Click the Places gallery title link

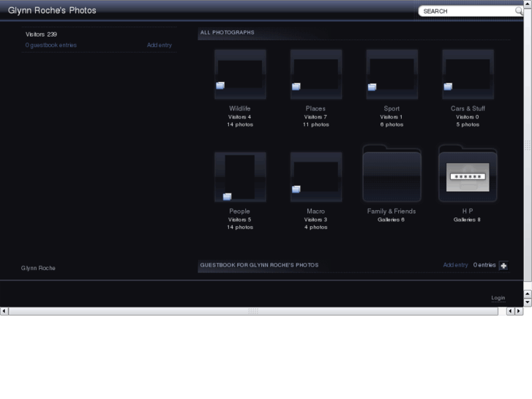point(315,108)
